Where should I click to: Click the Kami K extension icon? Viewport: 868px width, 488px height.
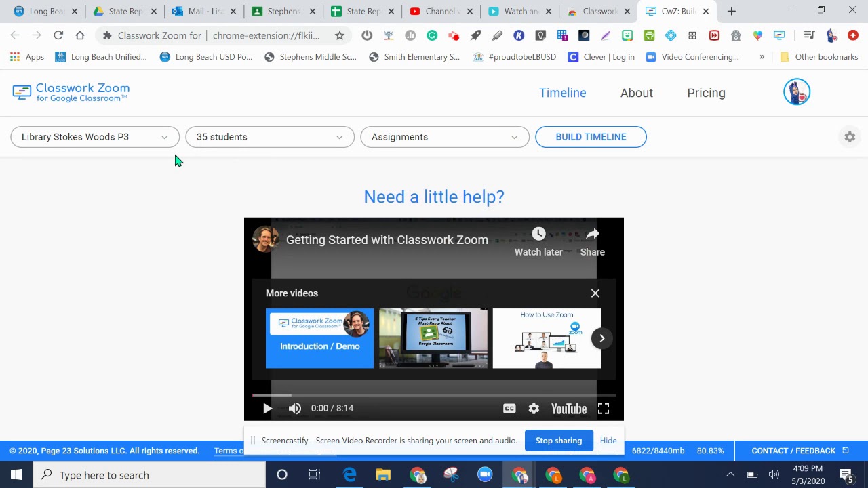(519, 35)
